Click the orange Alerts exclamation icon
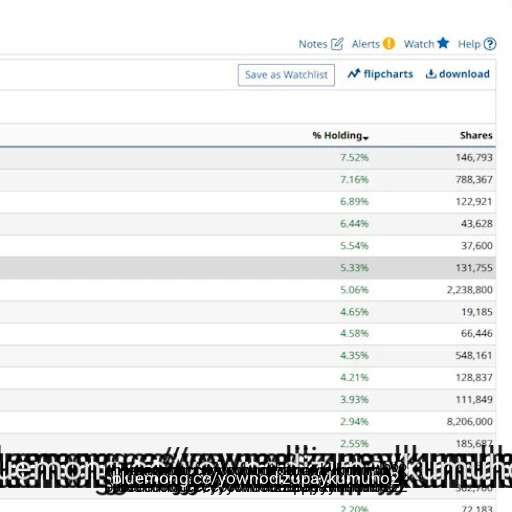This screenshot has width=512, height=512. [389, 44]
